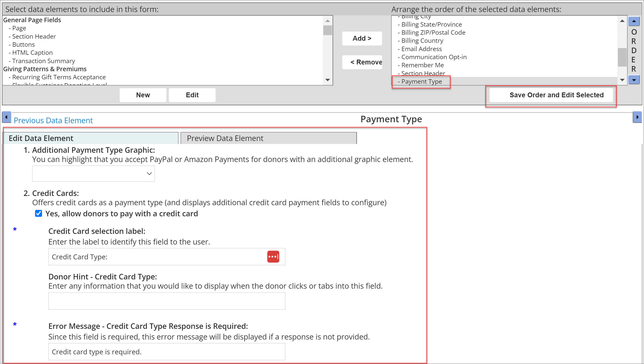Screen dimensions: 644x364
Task: Click the down scroll arrow on the data elements list
Action: 327,80
